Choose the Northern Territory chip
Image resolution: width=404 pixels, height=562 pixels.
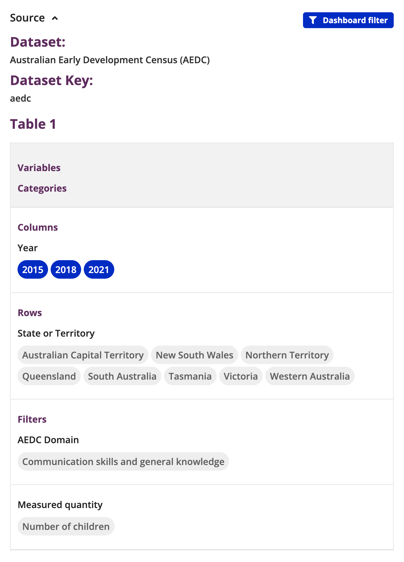[287, 355]
